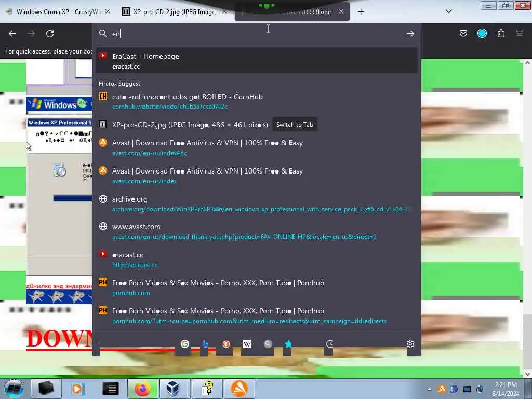The image size is (532, 399).
Task: Reload the current page
Action: click(50, 34)
